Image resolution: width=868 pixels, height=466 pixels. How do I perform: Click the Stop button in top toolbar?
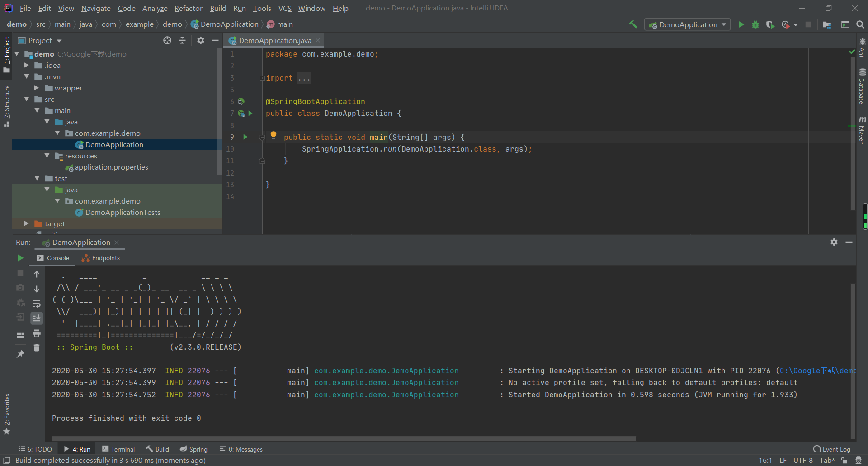click(x=808, y=24)
